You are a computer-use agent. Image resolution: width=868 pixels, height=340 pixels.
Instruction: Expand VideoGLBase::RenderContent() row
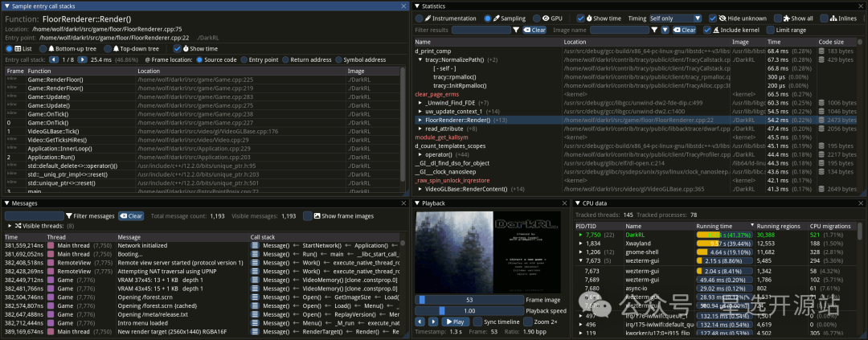pyautogui.click(x=420, y=189)
